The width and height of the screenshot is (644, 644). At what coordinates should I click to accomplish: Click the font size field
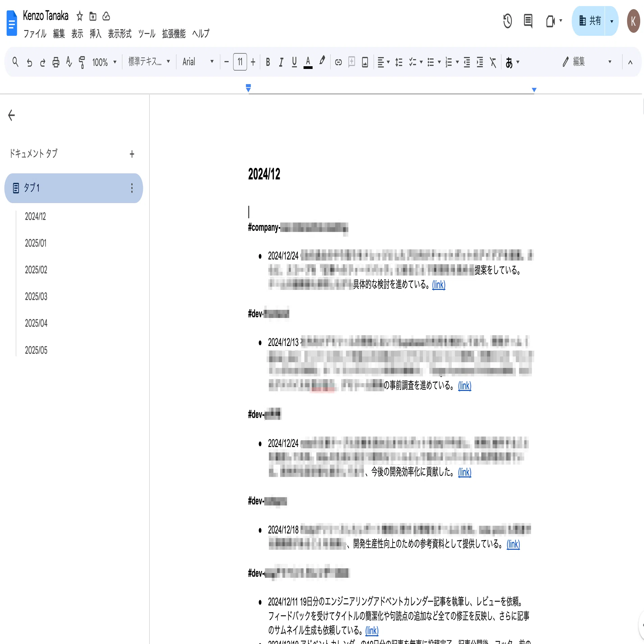point(240,62)
